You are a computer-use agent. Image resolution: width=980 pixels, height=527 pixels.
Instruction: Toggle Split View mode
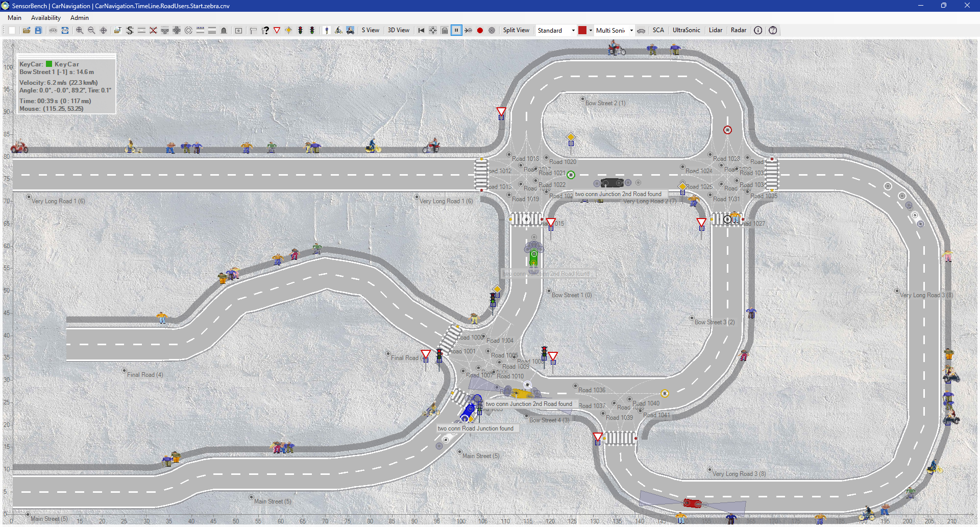(x=516, y=30)
